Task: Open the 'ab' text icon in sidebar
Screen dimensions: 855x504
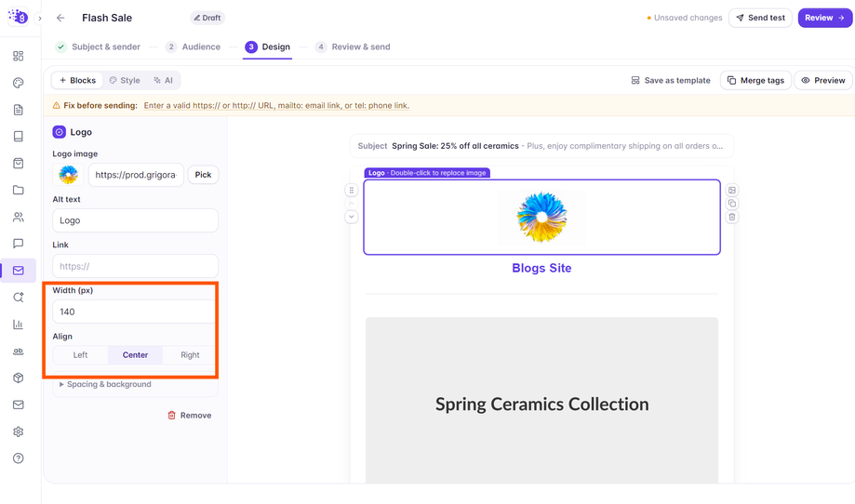Action: tap(18, 351)
